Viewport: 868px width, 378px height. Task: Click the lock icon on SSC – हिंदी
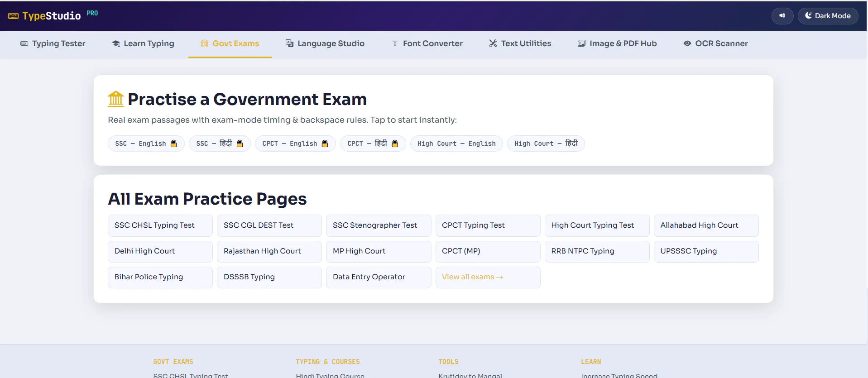coord(240,144)
